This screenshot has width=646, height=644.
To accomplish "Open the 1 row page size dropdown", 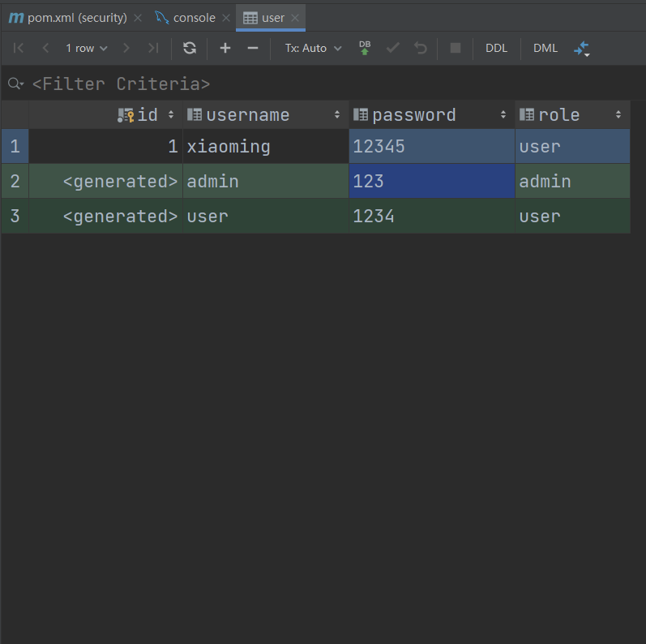I will 87,48.
